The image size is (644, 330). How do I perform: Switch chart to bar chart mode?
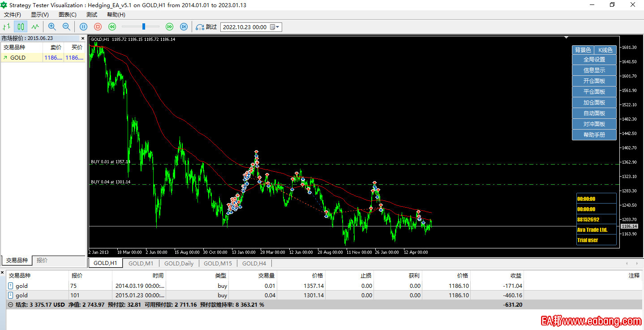(7, 27)
